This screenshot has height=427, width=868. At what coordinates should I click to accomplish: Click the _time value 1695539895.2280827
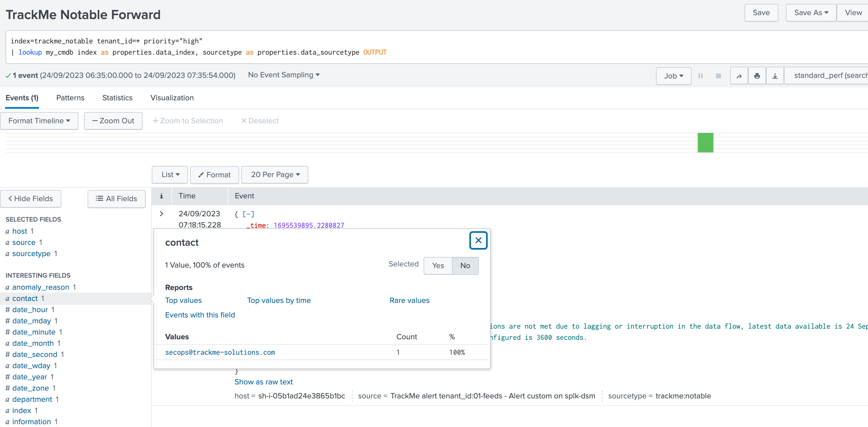point(309,225)
